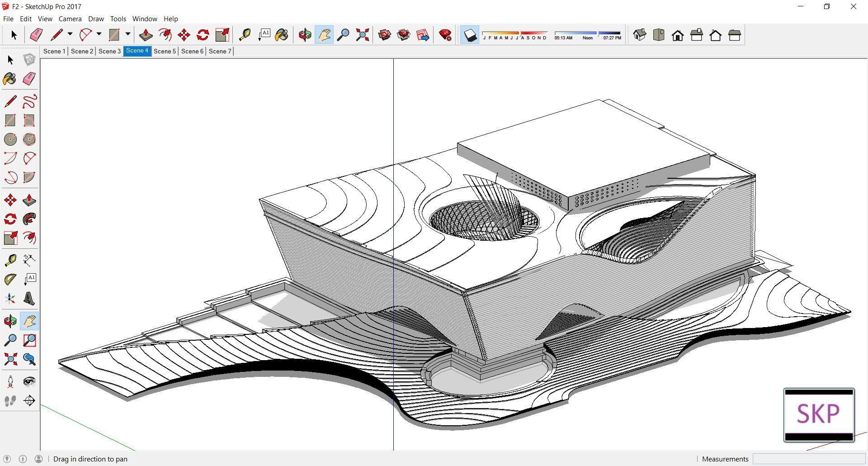
Task: Choose Zoom Window tool in left toolbar
Action: 29,340
